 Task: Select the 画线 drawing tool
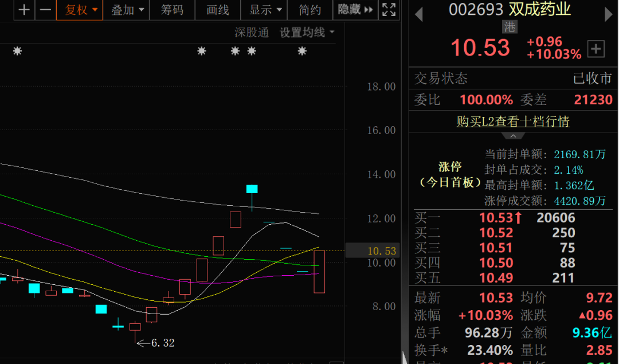[217, 10]
